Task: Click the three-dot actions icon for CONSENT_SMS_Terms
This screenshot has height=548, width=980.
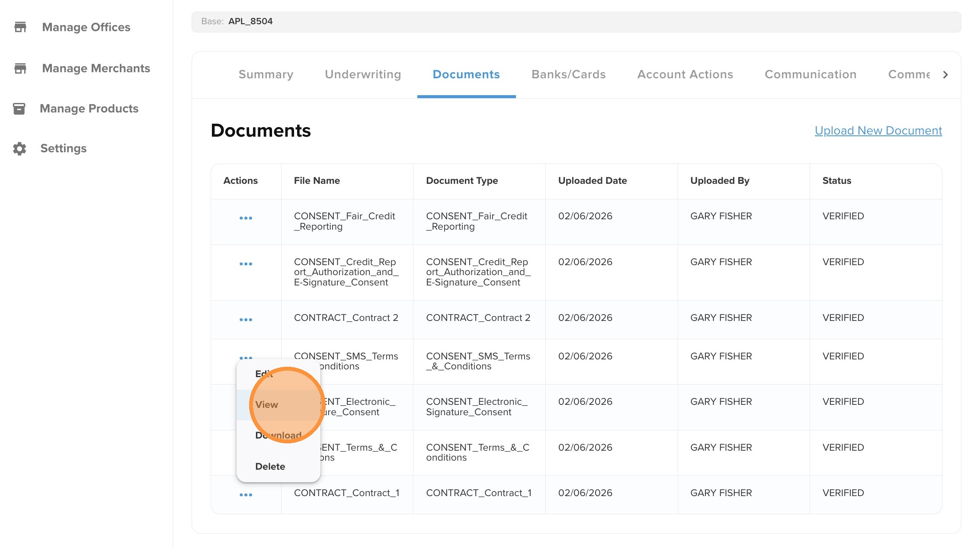Action: (246, 357)
